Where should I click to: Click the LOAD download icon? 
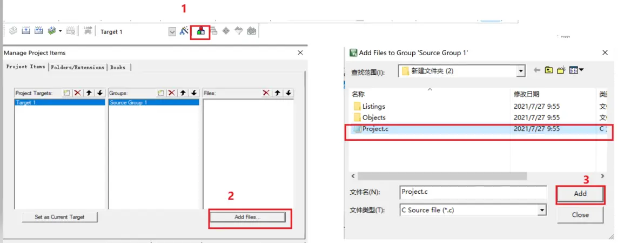pyautogui.click(x=88, y=31)
